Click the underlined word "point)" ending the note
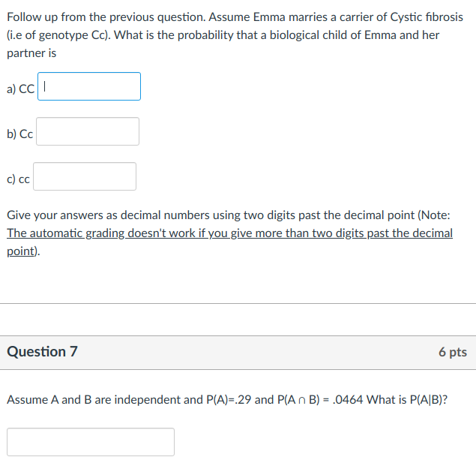The image size is (476, 460). tap(22, 251)
